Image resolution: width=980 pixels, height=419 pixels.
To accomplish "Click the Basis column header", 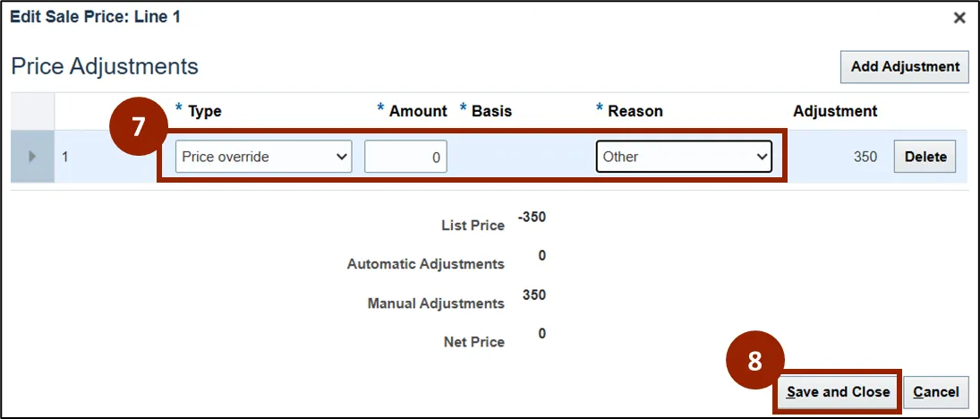I will (x=491, y=111).
